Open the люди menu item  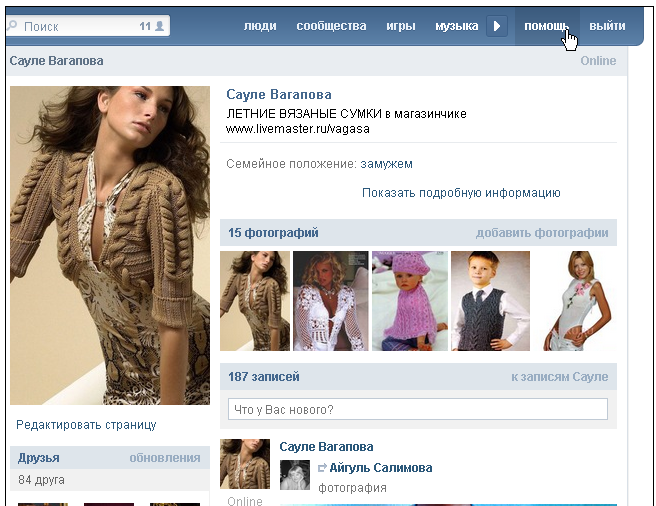260,26
